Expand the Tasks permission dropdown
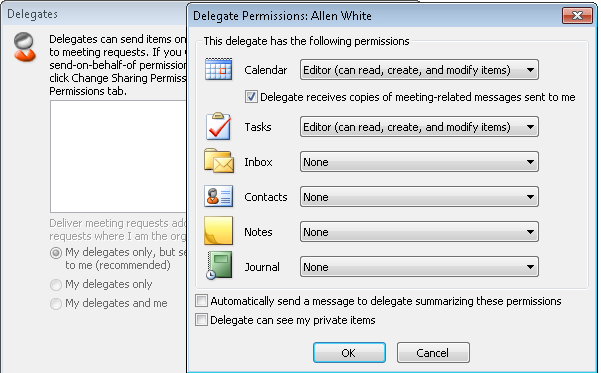This screenshot has height=373, width=601. pos(419,127)
